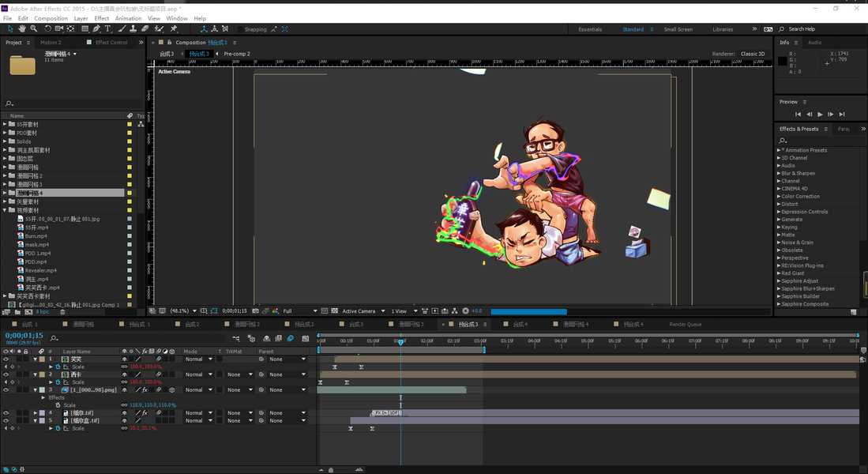Switch to the Motion 2 panel tab
Image resolution: width=868 pixels, height=474 pixels.
tap(51, 43)
